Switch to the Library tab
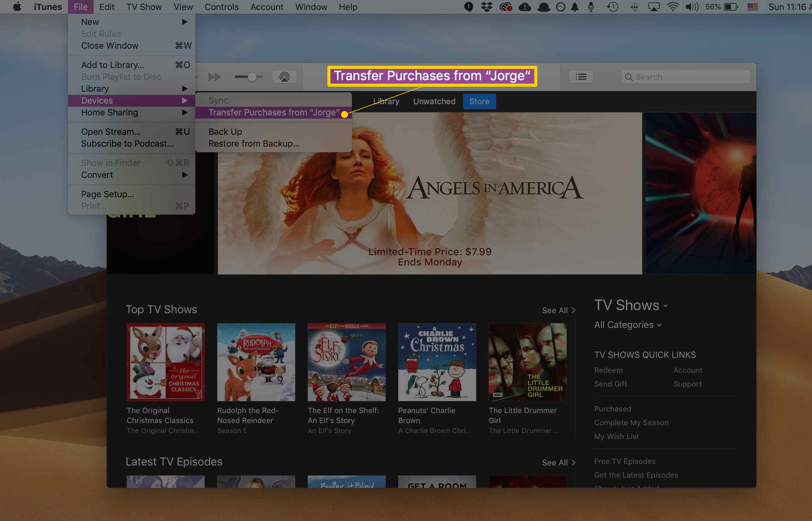This screenshot has width=812, height=521. tap(386, 101)
